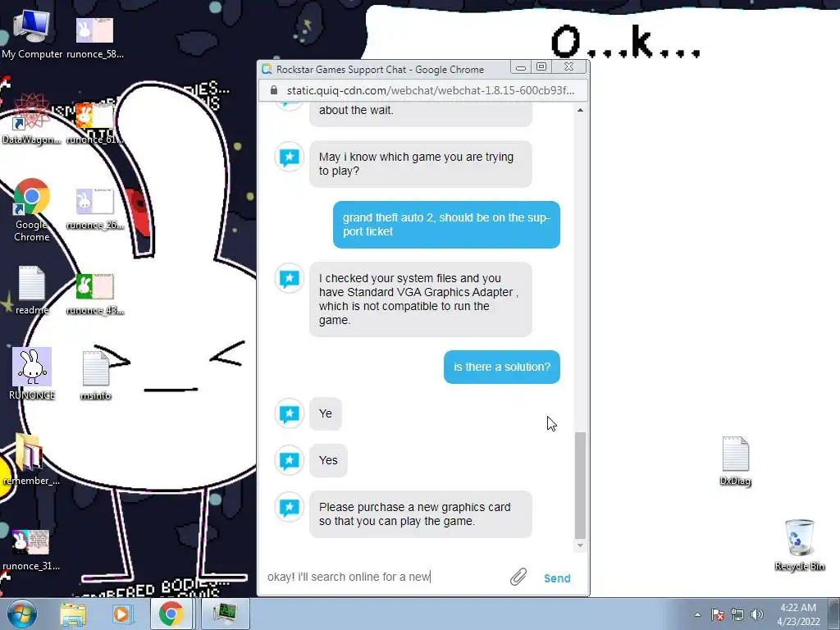
Task: Click the paperclip attachment icon in chat
Action: pos(518,577)
